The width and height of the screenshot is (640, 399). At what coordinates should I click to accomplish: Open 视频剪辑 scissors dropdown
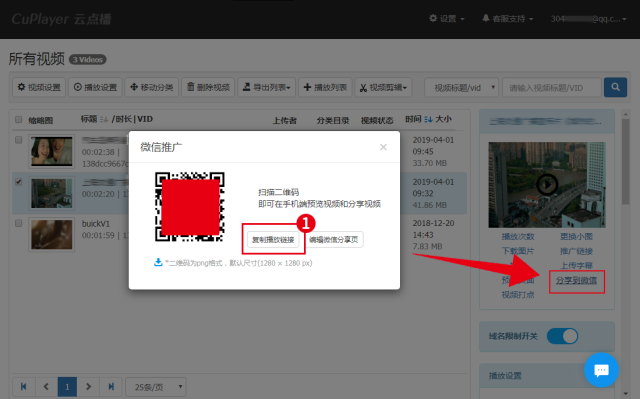tap(383, 87)
